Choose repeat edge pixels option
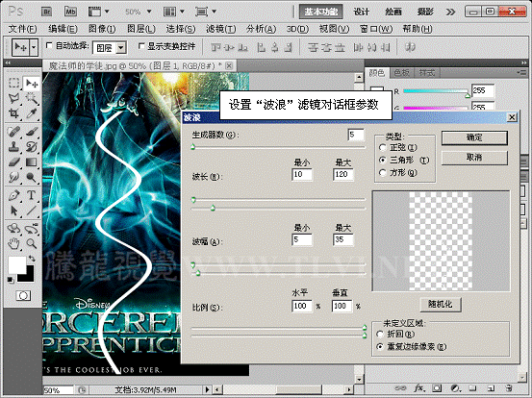The height and width of the screenshot is (398, 532). 380,347
